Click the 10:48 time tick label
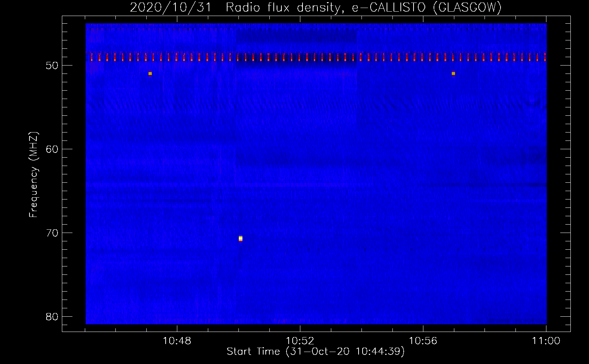 point(177,341)
